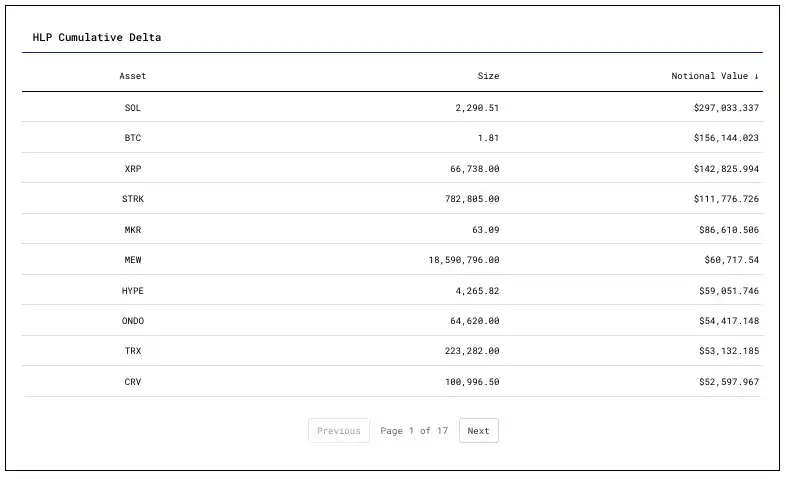Viewport: 786px width, 479px height.
Task: Click the HLP Cumulative Delta title
Action: click(97, 37)
